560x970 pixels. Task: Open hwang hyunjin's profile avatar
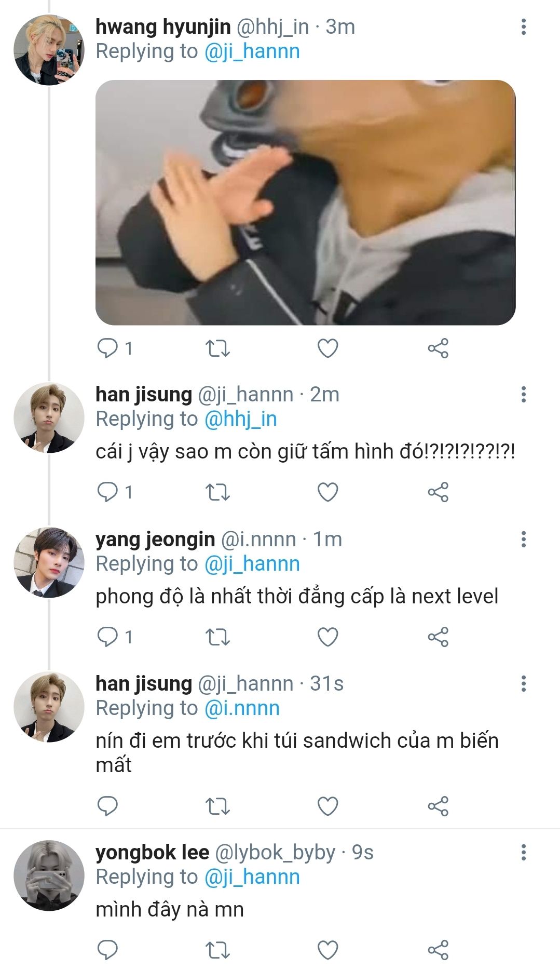pos(49,50)
